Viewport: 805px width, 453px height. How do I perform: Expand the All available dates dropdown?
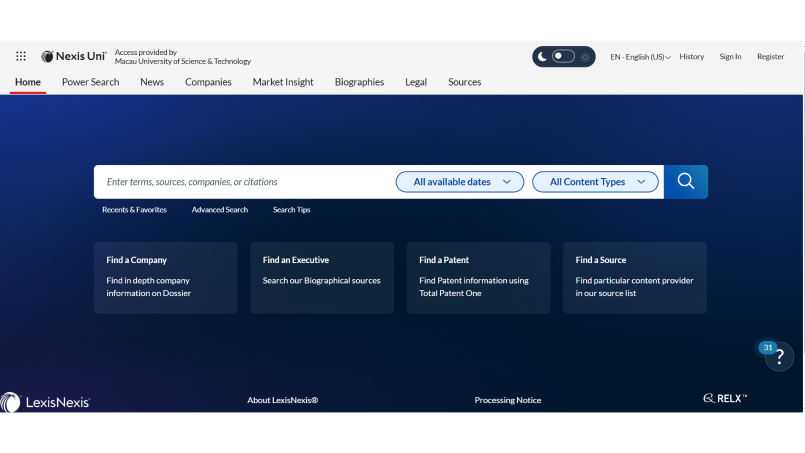pyautogui.click(x=460, y=182)
